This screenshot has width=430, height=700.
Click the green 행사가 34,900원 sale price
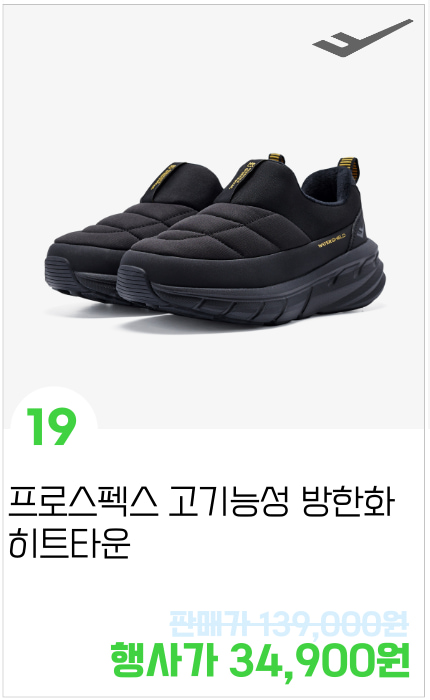tap(260, 659)
